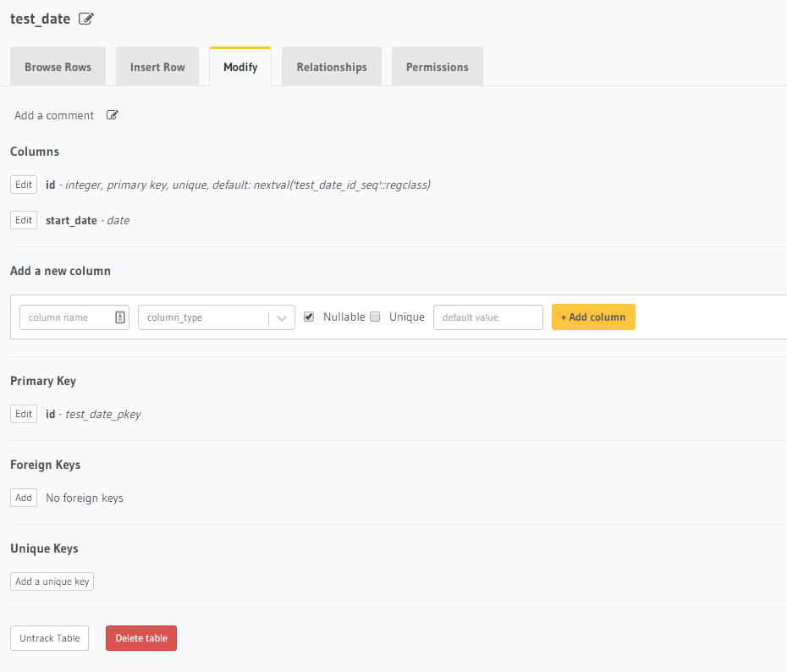Toggle Nullable on for the new column

tap(310, 316)
